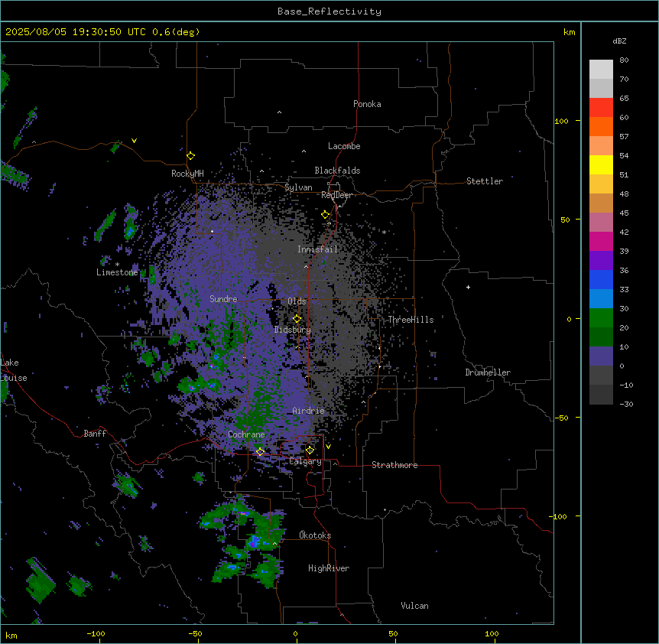Screen dimensions: 659x644
Task: Click the ThreeHills label
Action: pos(411,320)
